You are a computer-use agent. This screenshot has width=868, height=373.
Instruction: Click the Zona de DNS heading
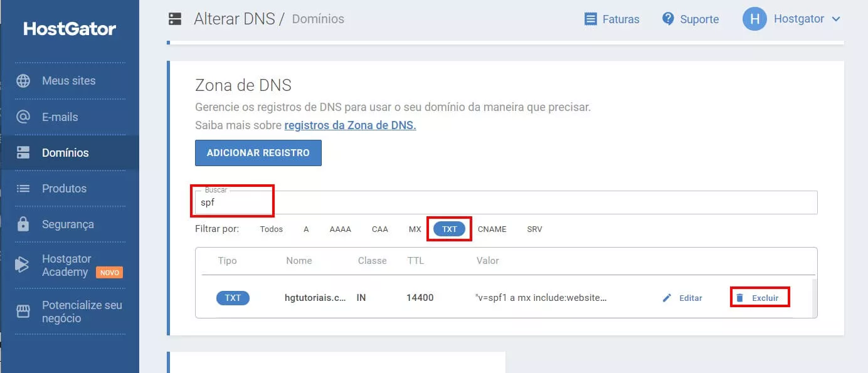pyautogui.click(x=243, y=85)
